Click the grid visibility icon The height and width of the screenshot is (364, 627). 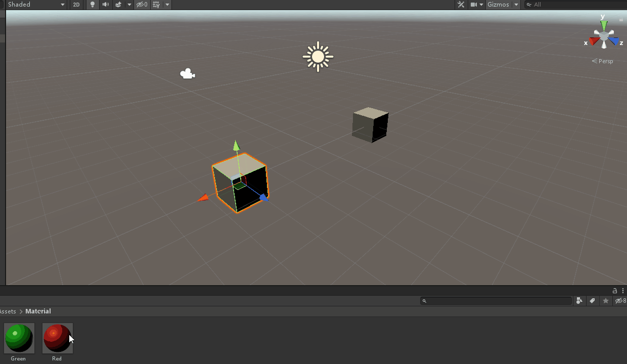click(x=156, y=5)
